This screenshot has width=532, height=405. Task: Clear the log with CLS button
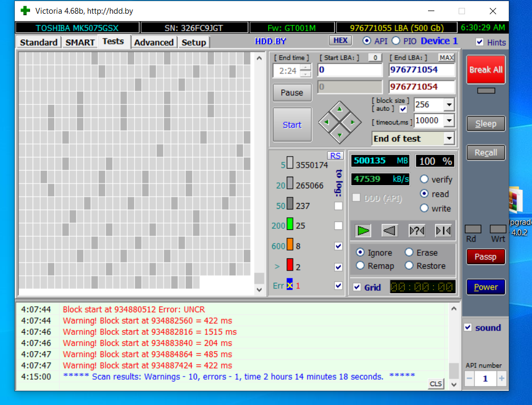tap(435, 384)
